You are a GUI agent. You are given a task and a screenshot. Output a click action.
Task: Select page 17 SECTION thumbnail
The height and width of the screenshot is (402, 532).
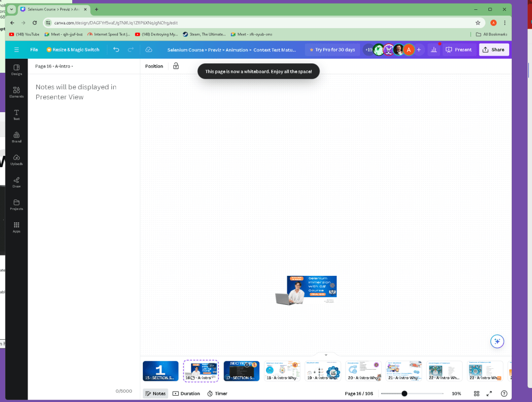pyautogui.click(x=242, y=371)
